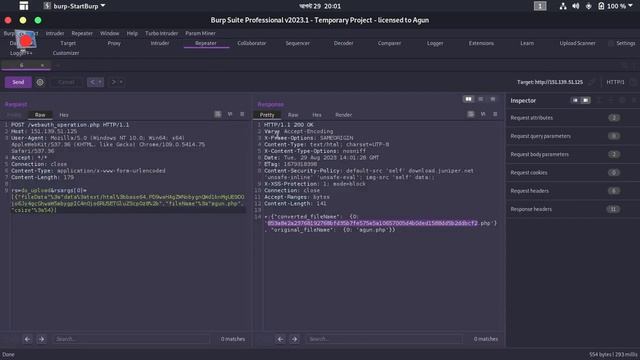This screenshot has width=640, height=360.
Task: Click the Cancel button
Action: point(66,82)
